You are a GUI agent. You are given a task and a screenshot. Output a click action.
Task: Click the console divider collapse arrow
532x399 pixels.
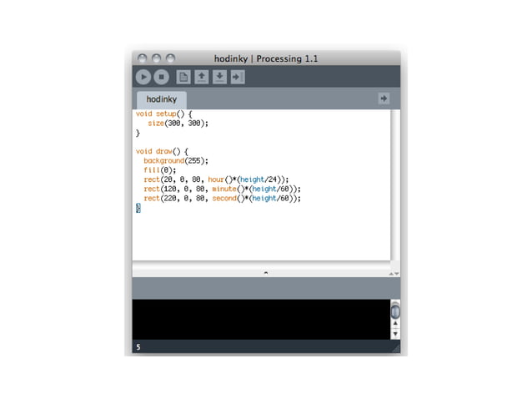[x=266, y=272]
